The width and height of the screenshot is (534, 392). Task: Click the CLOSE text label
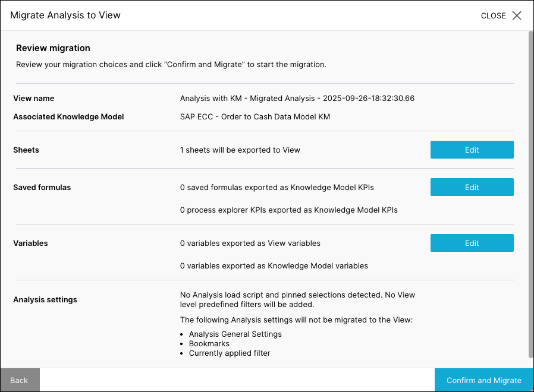point(493,16)
